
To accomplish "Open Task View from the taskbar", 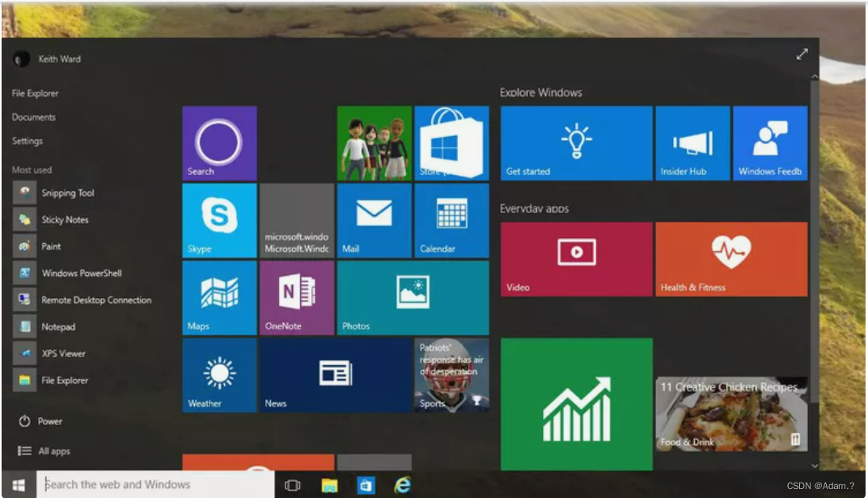I will pos(292,486).
